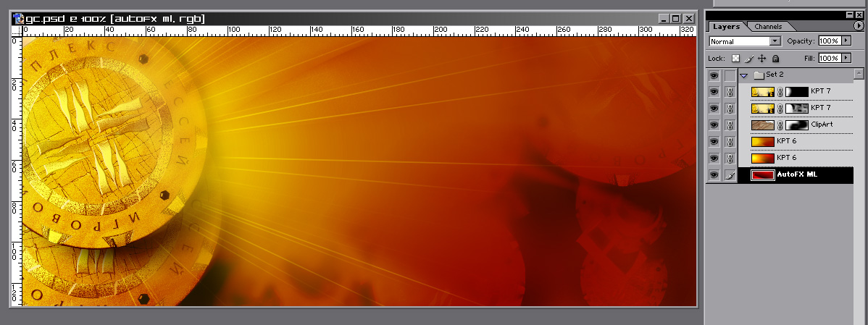The width and height of the screenshot is (868, 325).
Task: Select the AutoFX ML layer name
Action: click(x=796, y=174)
